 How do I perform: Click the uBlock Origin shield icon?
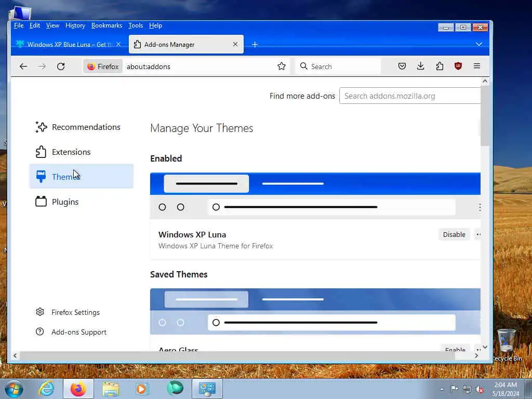point(458,66)
